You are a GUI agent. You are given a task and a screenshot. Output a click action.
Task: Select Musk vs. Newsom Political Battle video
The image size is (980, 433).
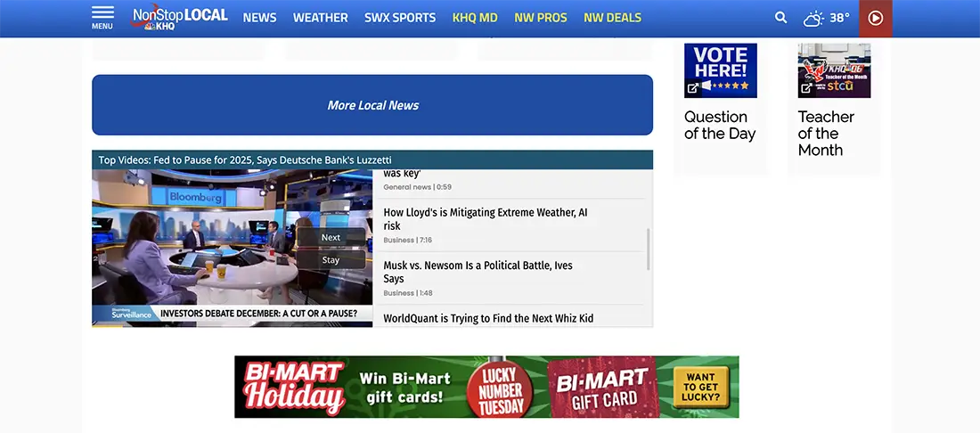(510, 279)
